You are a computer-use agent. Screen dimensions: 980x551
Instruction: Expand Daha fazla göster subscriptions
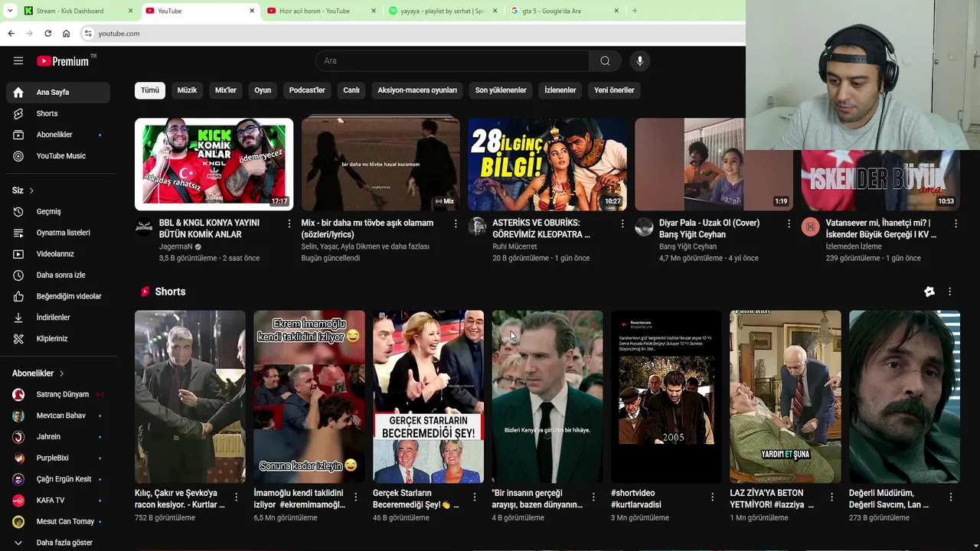coord(58,543)
